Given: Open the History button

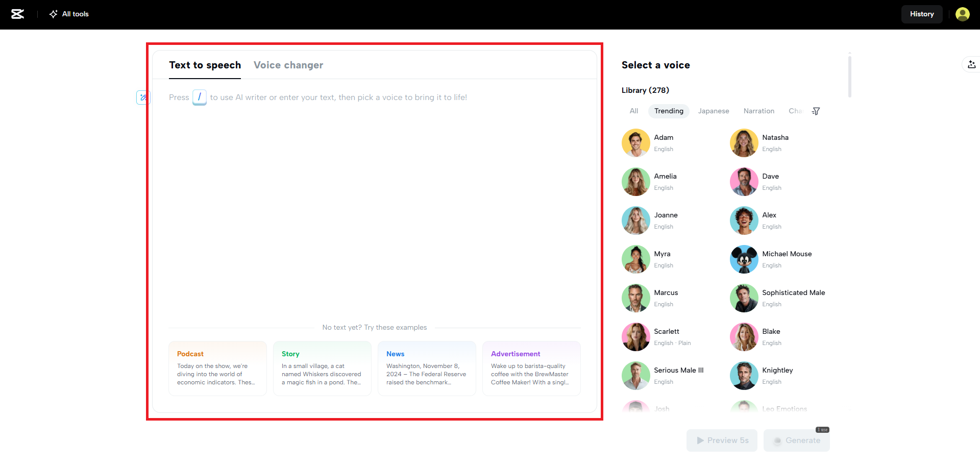Looking at the screenshot, I should [x=921, y=14].
